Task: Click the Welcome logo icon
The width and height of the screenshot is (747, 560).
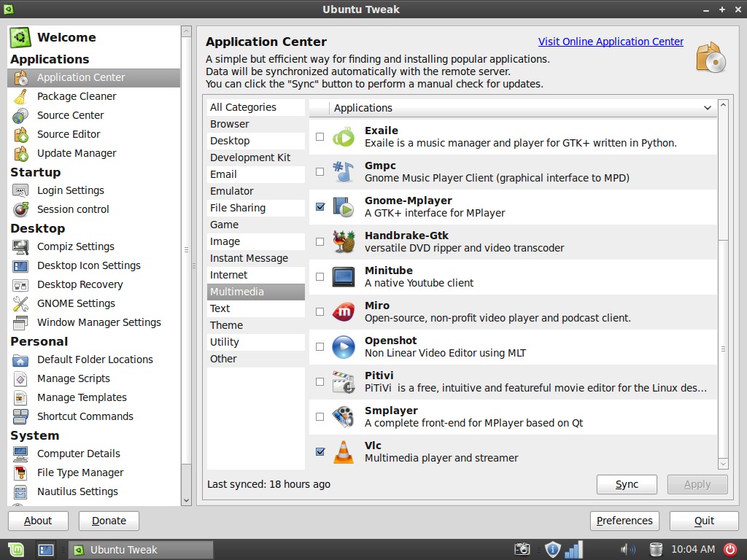Action: point(20,37)
